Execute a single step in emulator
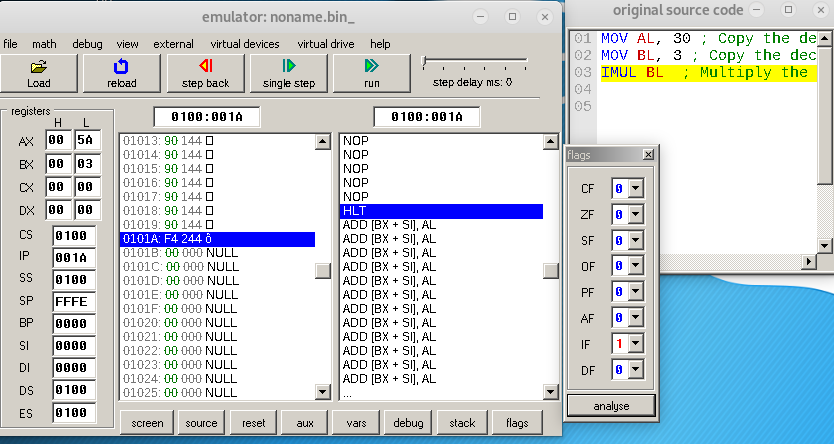 tap(289, 73)
